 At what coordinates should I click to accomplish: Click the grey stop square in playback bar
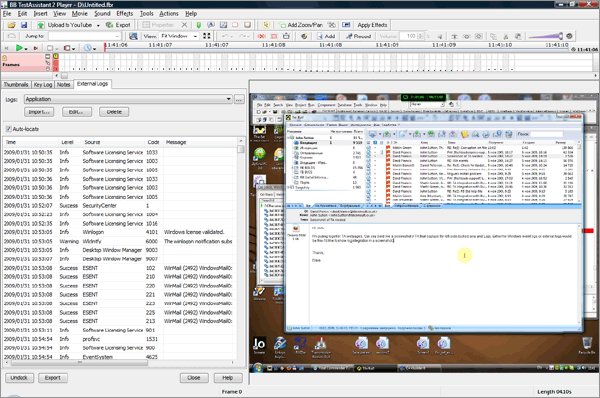(x=50, y=48)
